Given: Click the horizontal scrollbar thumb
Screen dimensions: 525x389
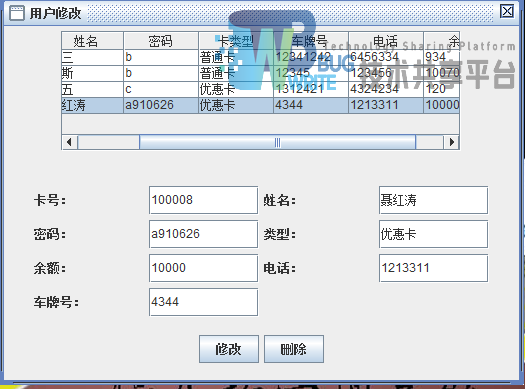Looking at the screenshot, I should (278, 142).
